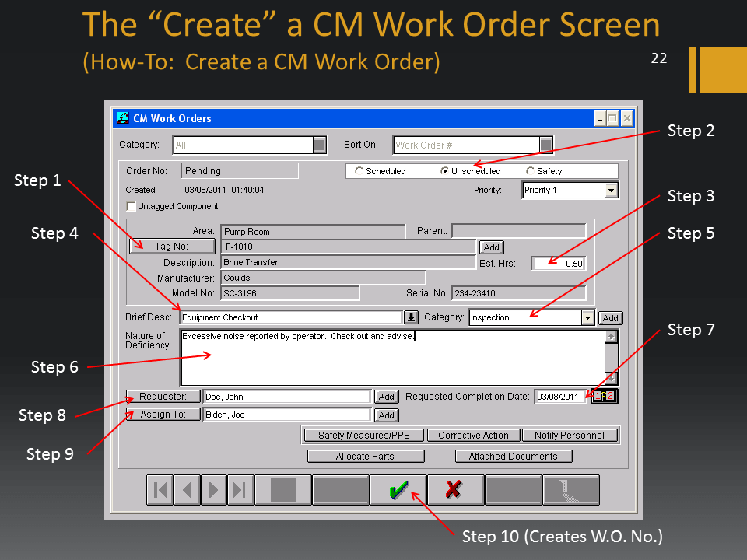Image resolution: width=747 pixels, height=560 pixels.
Task: Open Corrective Action
Action: tap(474, 436)
